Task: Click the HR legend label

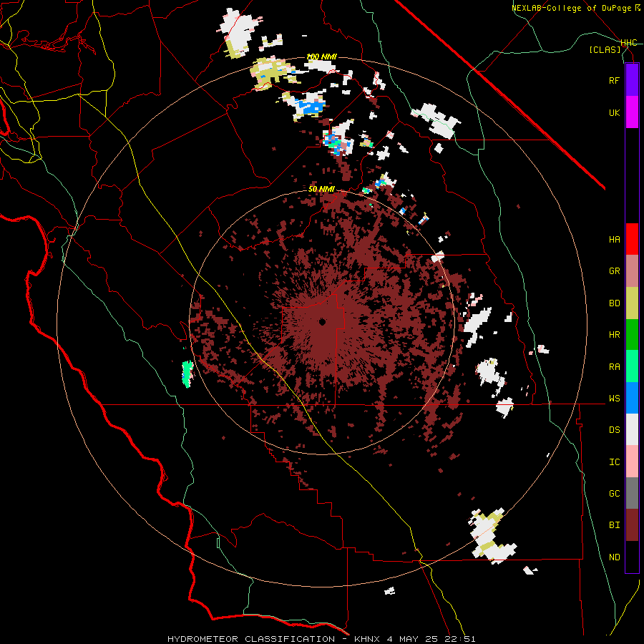Action: [x=614, y=335]
